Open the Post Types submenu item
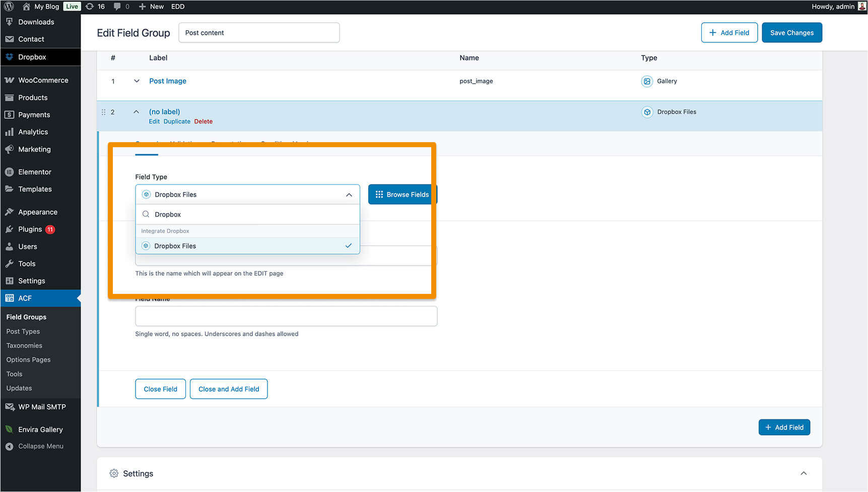The height and width of the screenshot is (492, 868). click(23, 331)
